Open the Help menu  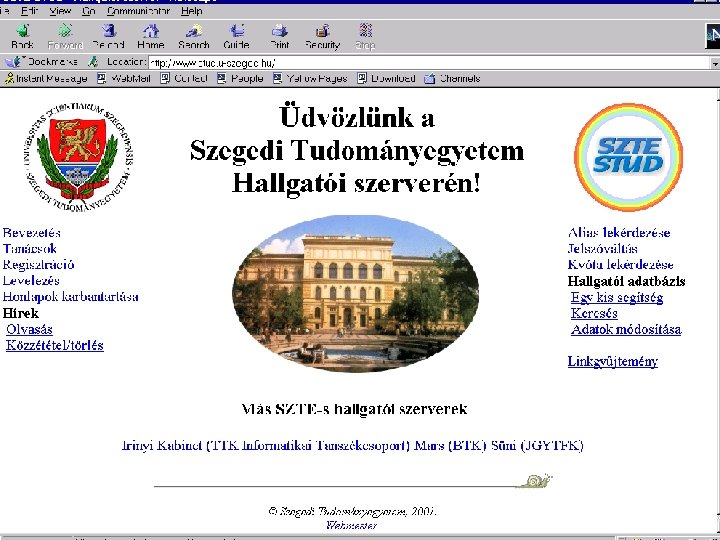tap(191, 11)
